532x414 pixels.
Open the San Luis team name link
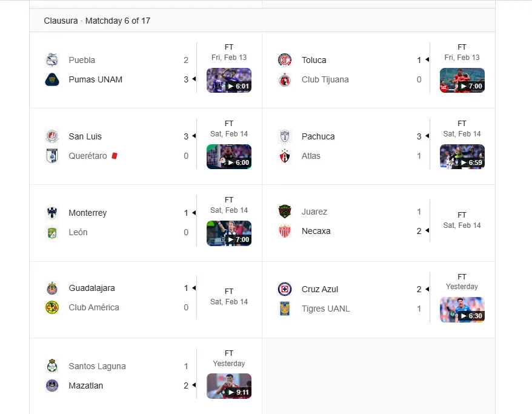[85, 136]
